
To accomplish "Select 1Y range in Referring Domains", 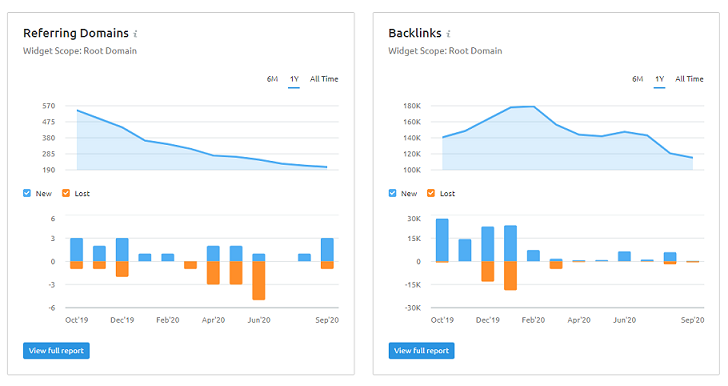I will (294, 79).
